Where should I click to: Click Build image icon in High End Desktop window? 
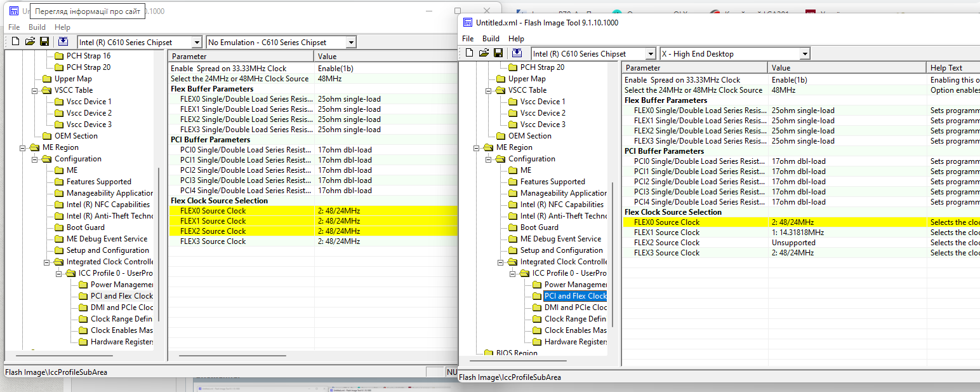pyautogui.click(x=517, y=53)
